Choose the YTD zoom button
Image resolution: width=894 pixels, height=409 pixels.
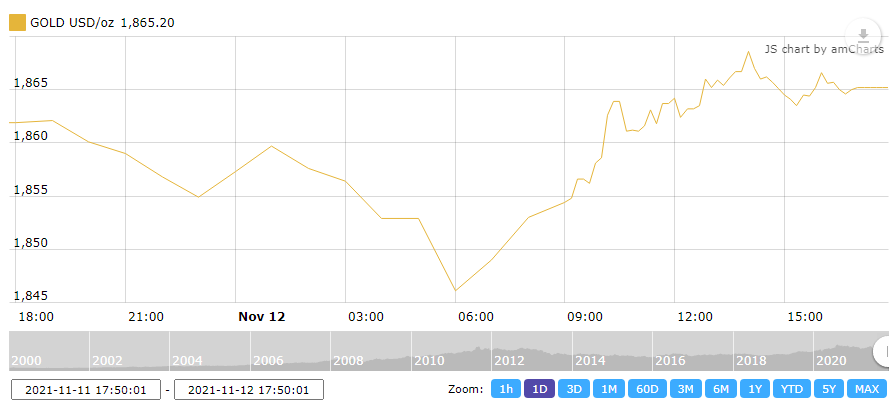(x=791, y=389)
